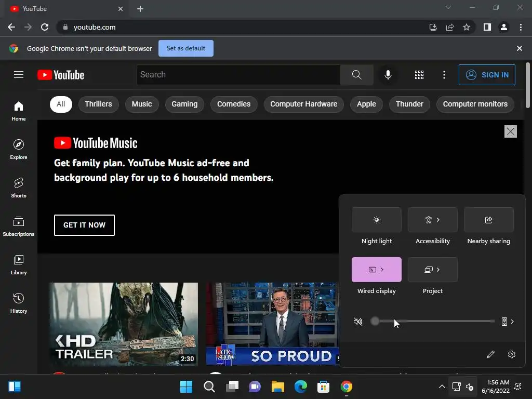Open all settings via the gear icon
The width and height of the screenshot is (532, 399).
coord(512,354)
